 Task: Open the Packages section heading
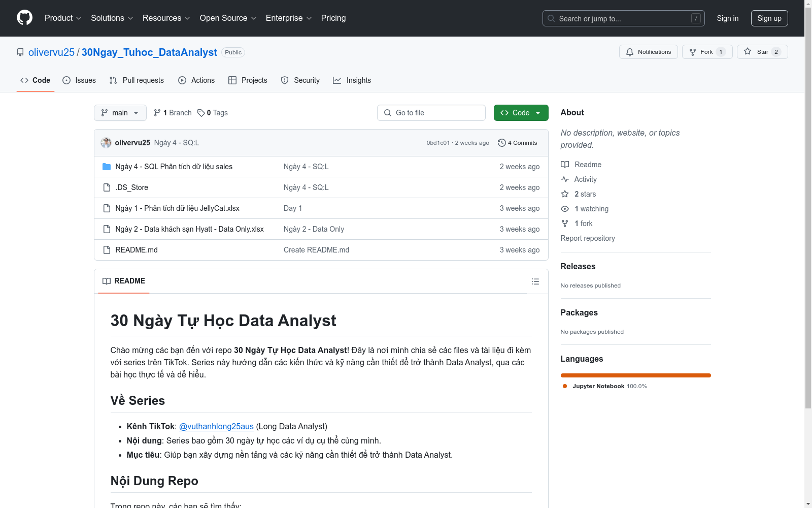pos(579,312)
